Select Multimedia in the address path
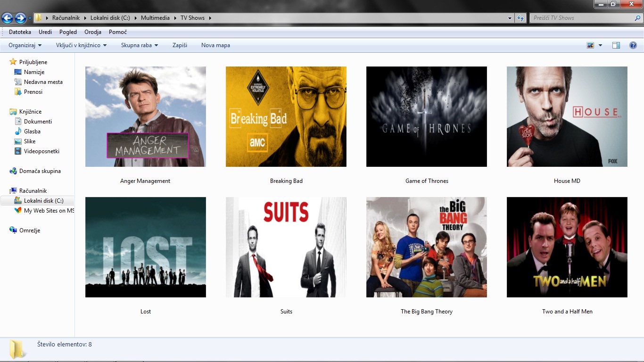The image size is (644, 362). [x=156, y=18]
